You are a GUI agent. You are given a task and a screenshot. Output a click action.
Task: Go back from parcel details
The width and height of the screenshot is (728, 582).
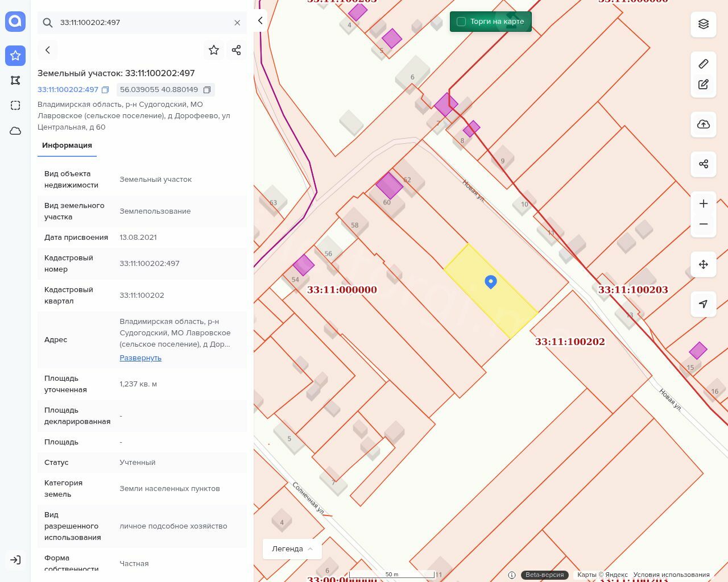pyautogui.click(x=48, y=50)
